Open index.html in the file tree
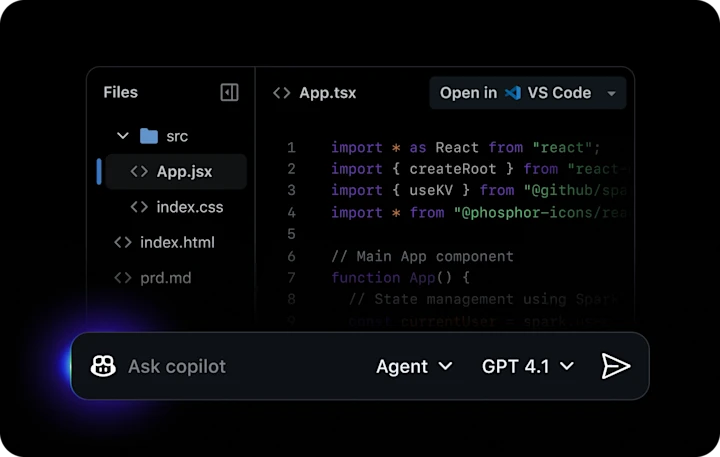This screenshot has width=720, height=457. [x=164, y=242]
